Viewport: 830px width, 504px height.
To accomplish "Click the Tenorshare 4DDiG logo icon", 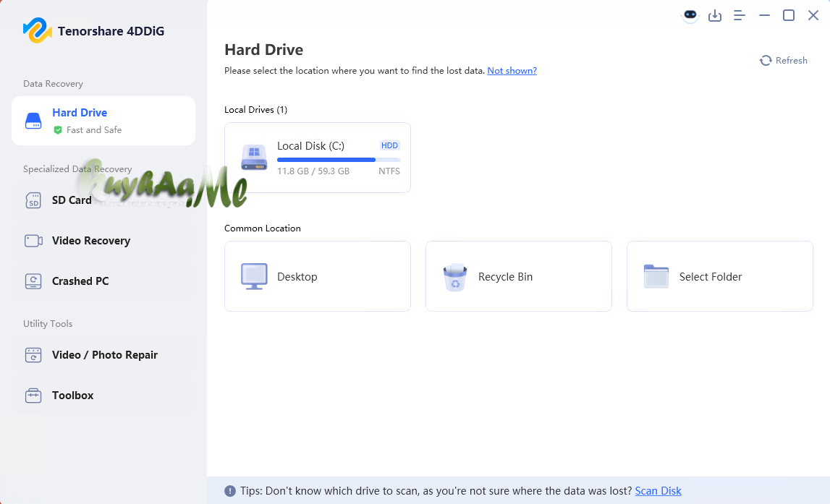I will [x=37, y=30].
